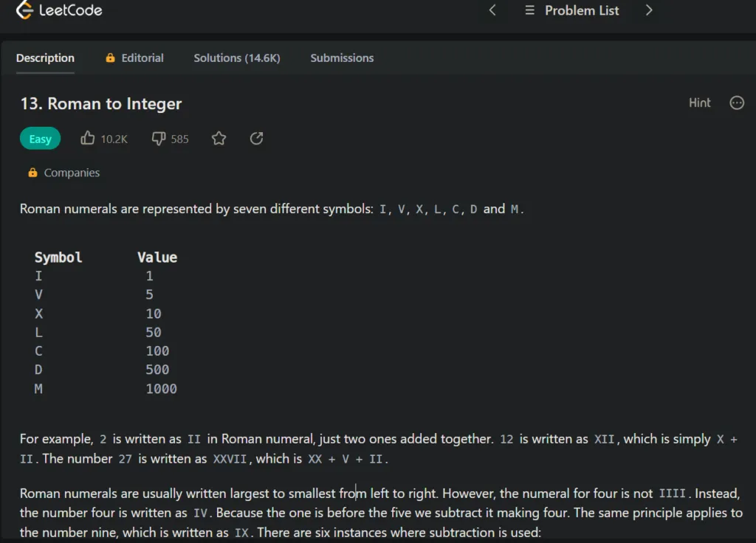Go to the previous problem arrow
Screen dimensions: 756x543
(492, 10)
